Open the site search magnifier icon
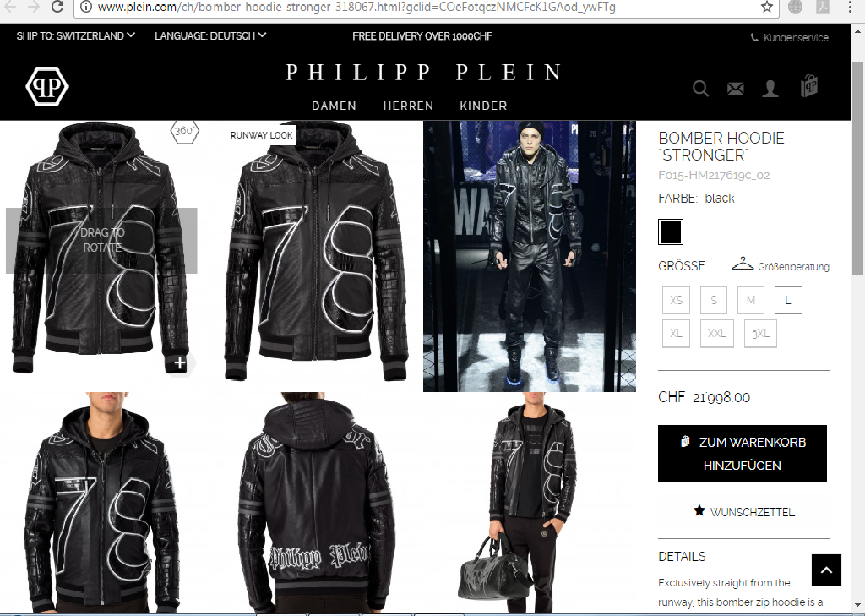Viewport: 865px width, 616px height. point(700,89)
